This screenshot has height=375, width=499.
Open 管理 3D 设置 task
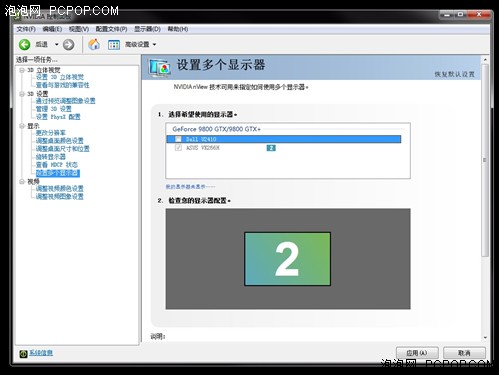(x=53, y=109)
